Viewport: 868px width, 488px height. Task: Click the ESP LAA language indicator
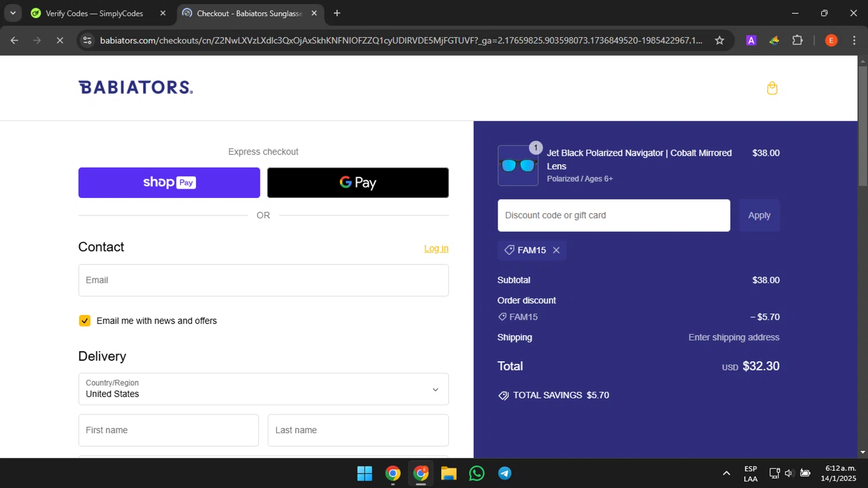(751, 474)
